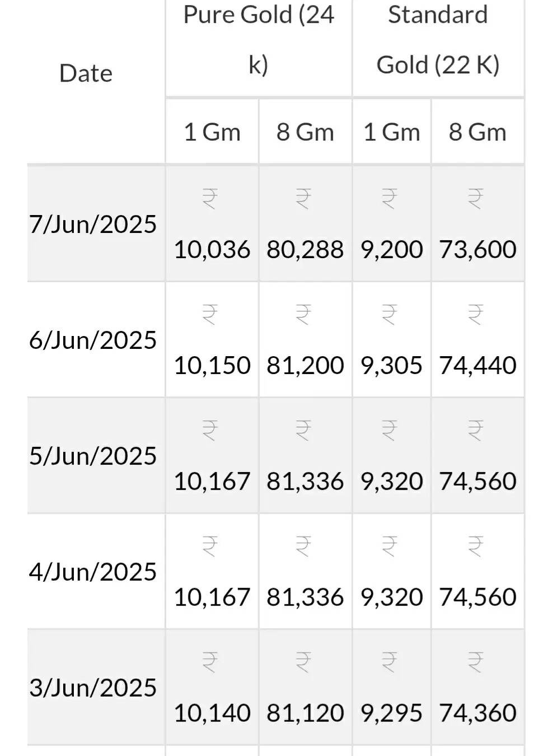Click the rupee icon above 74,360
Viewport: 548px width, 756px height.
pos(475,662)
